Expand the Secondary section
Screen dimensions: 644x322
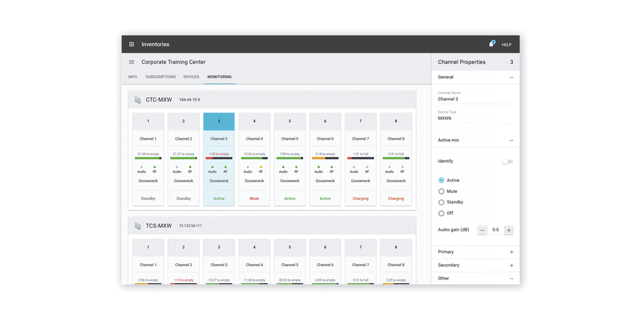tap(512, 265)
